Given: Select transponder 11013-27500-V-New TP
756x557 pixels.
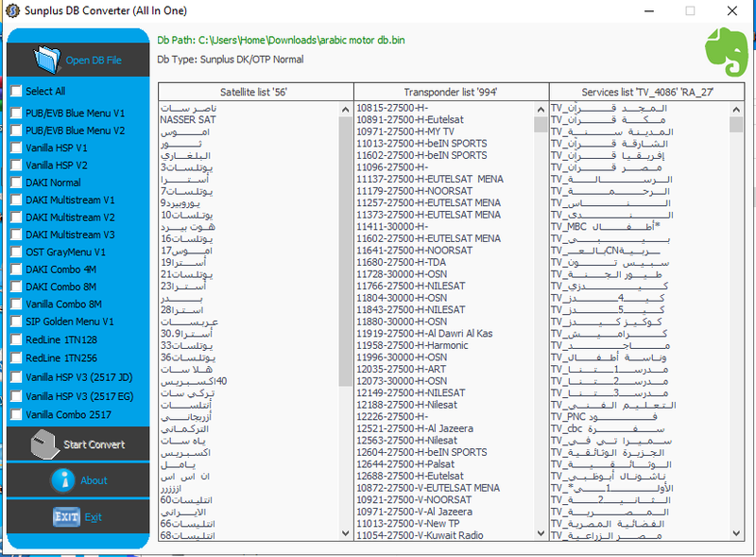Looking at the screenshot, I should click(x=408, y=524).
